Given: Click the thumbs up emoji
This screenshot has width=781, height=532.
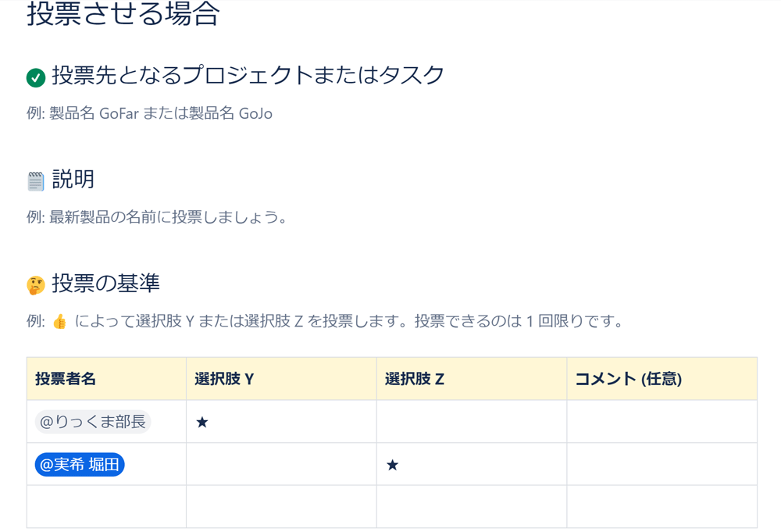Looking at the screenshot, I should coord(59,322).
